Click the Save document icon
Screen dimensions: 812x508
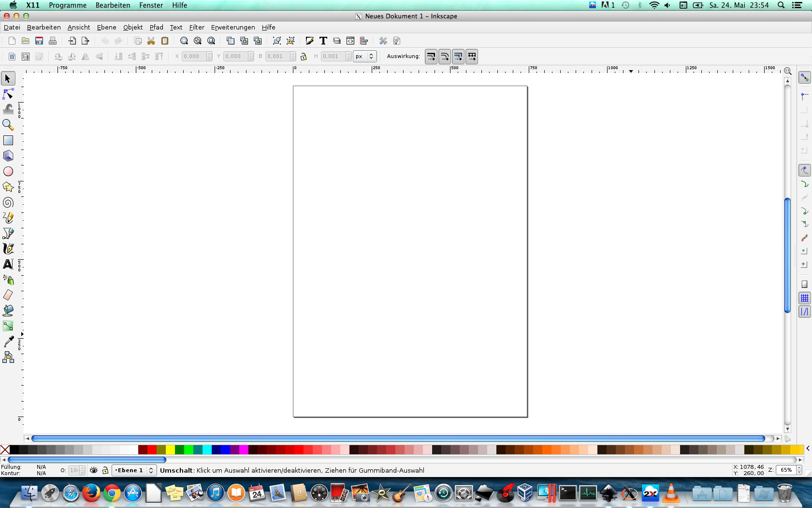(39, 41)
